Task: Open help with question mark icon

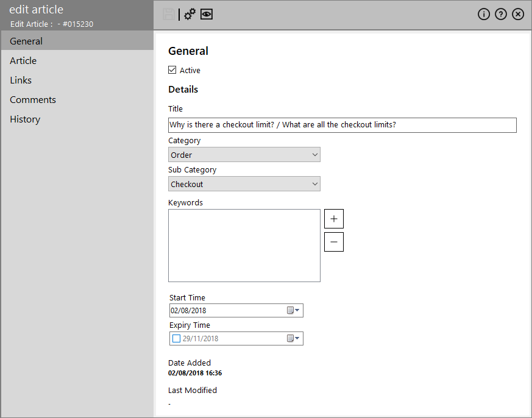Action: [501, 14]
